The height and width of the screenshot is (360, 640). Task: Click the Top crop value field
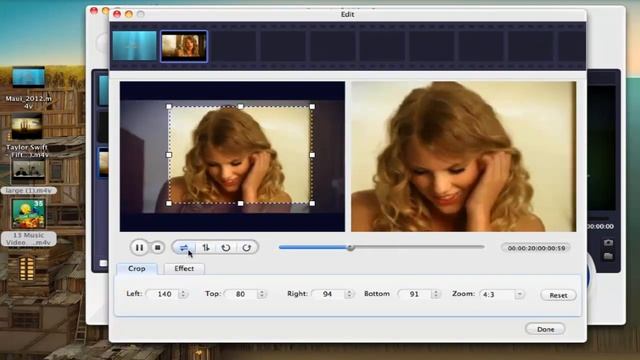click(x=240, y=294)
